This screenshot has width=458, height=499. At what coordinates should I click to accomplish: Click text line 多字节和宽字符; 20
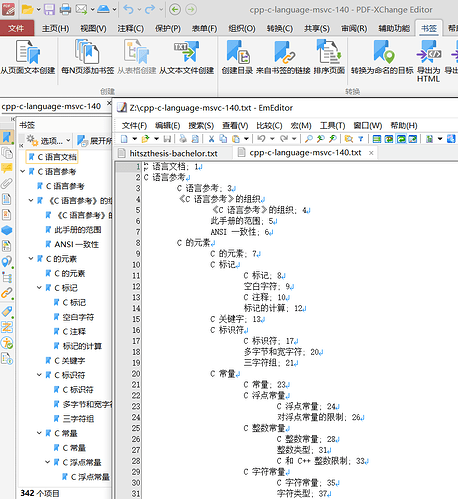click(x=283, y=352)
